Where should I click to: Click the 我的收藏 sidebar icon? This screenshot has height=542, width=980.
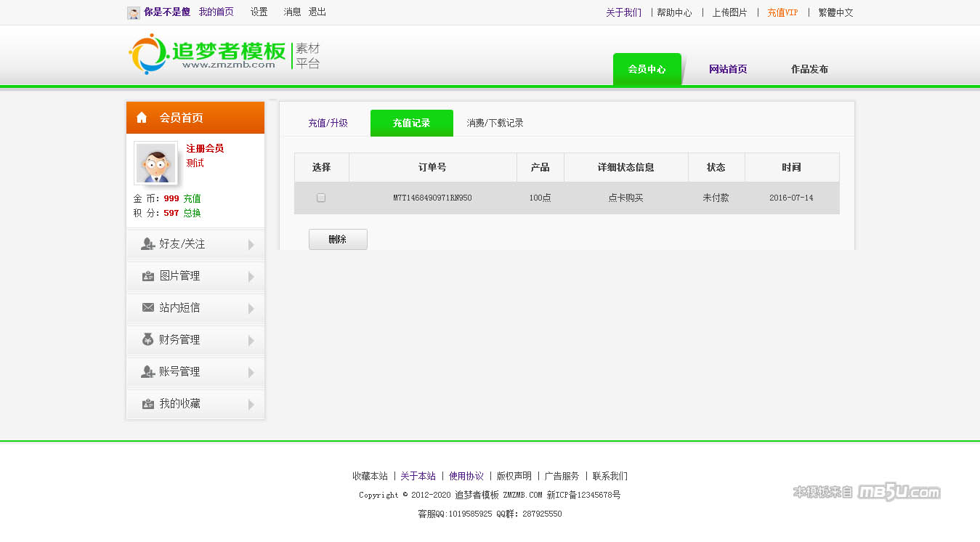click(x=147, y=404)
